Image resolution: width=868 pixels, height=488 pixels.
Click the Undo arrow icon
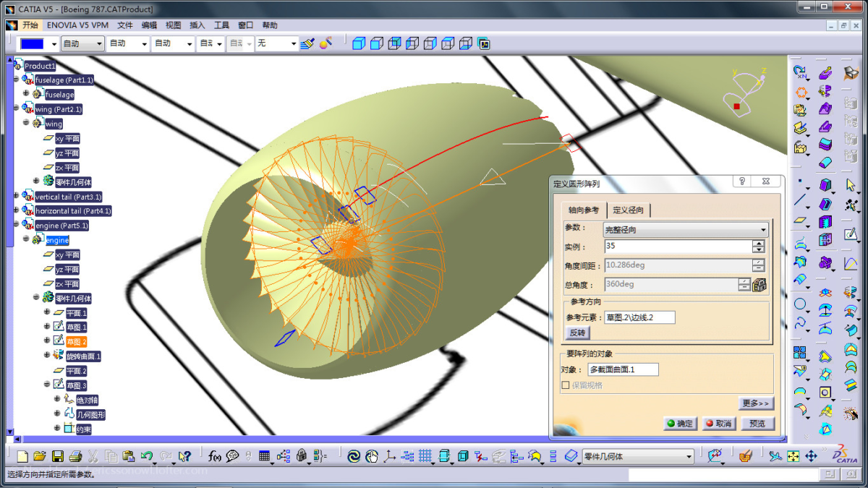(147, 456)
